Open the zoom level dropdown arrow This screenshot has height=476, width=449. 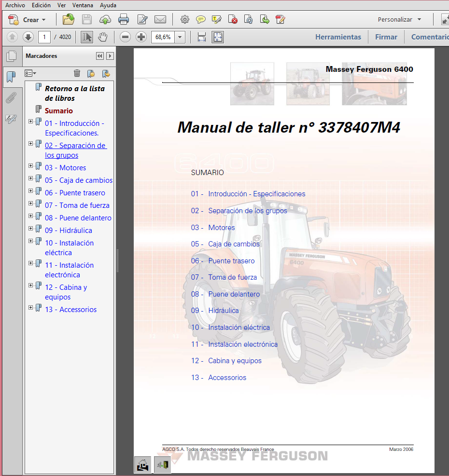coord(180,37)
